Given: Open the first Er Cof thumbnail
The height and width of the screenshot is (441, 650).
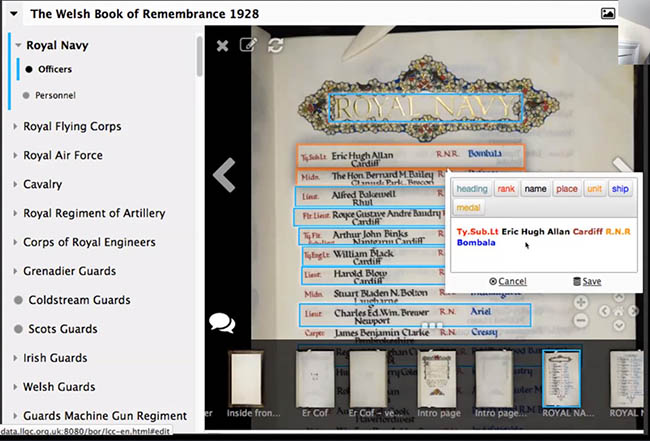Looking at the screenshot, I should pos(315,379).
